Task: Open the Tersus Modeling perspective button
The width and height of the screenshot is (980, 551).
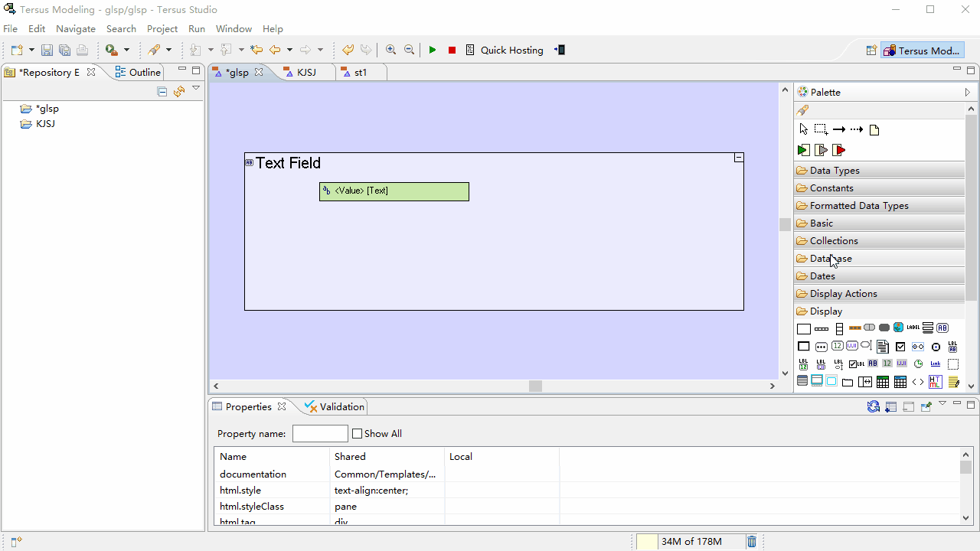Action: click(922, 51)
